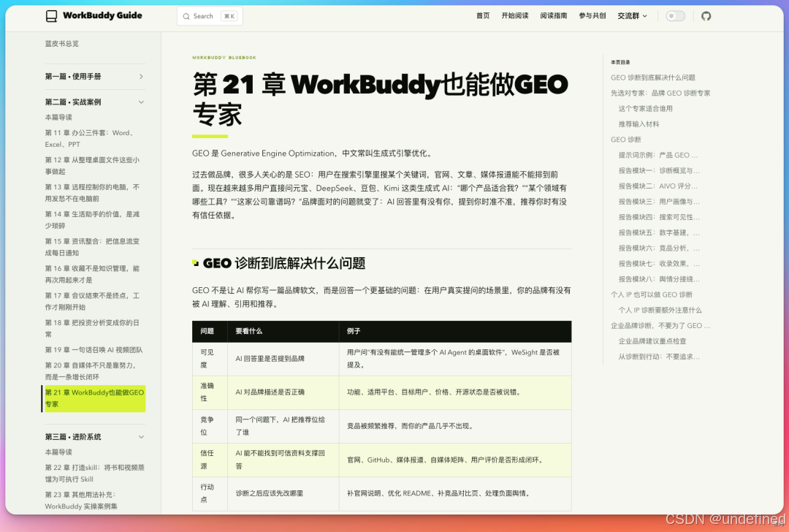The image size is (789, 532).
Task: Open 蓝皮书总览 sidebar link
Action: point(62,44)
